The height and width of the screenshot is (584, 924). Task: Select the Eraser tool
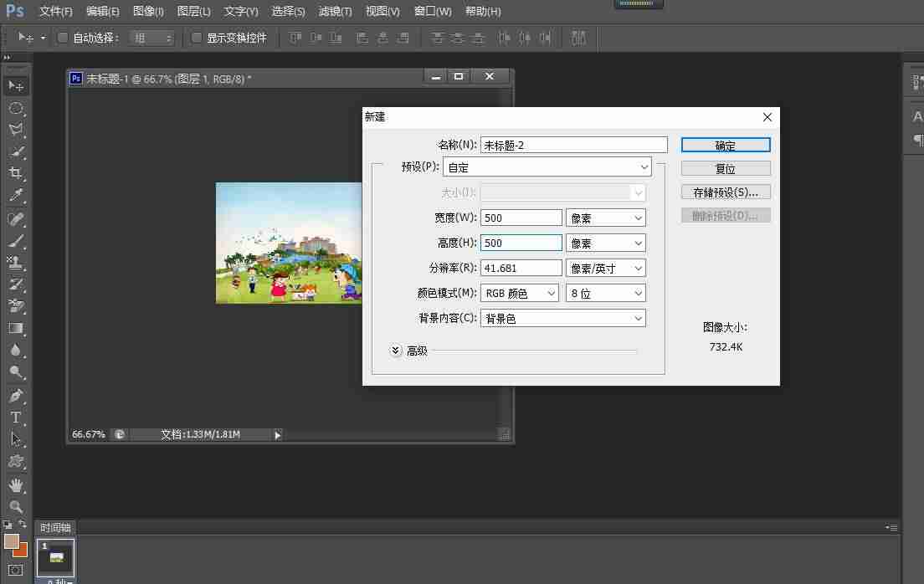(16, 306)
